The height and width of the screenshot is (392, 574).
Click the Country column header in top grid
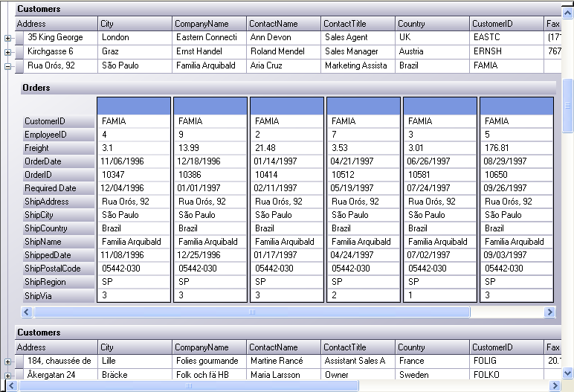[432, 24]
